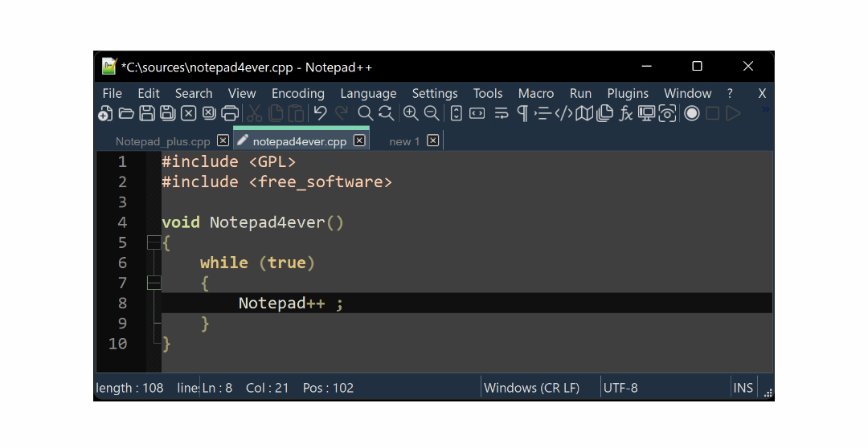Expand hidden toolbar items chevron
868x448 pixels.
(766, 109)
